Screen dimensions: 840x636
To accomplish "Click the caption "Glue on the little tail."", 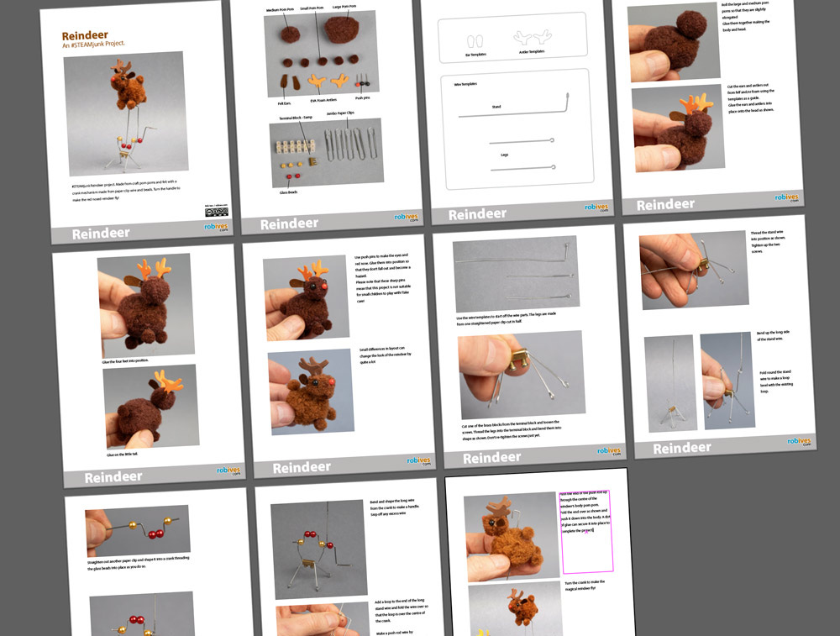I will [122, 455].
